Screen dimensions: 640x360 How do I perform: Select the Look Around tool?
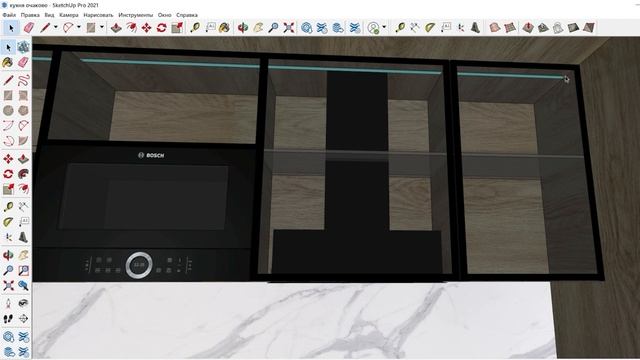click(23, 303)
